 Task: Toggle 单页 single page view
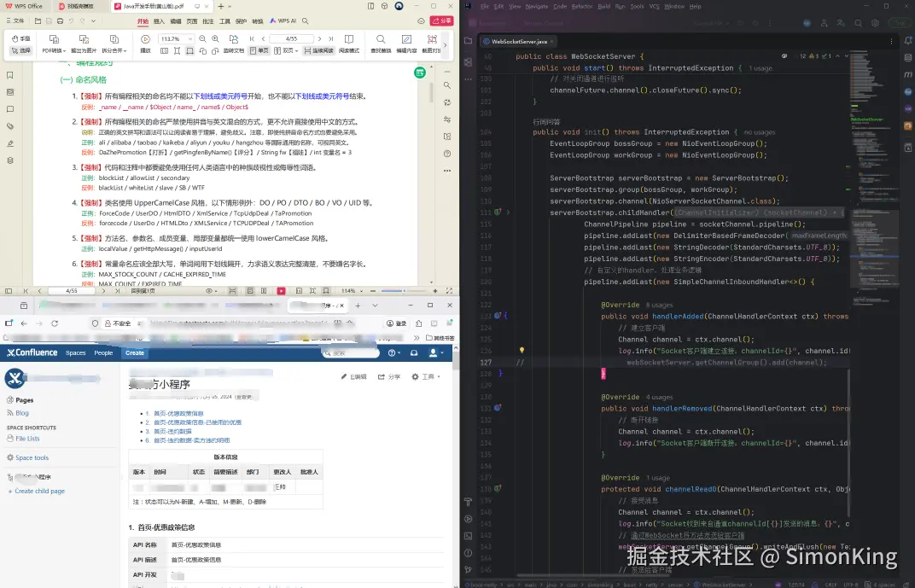point(259,50)
